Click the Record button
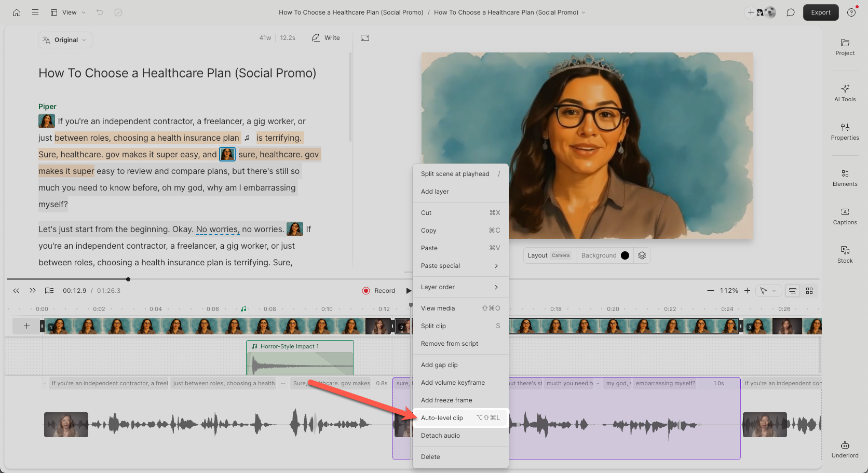This screenshot has width=868, height=473. tap(379, 291)
